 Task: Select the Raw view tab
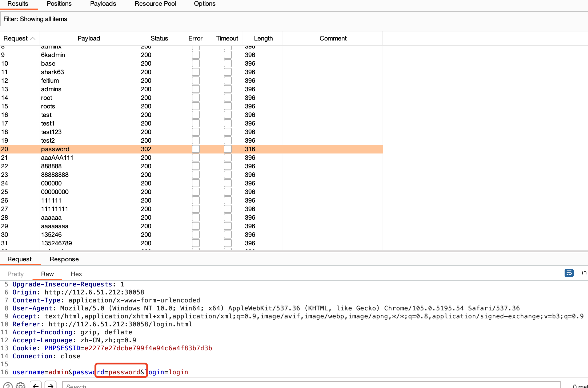click(47, 274)
